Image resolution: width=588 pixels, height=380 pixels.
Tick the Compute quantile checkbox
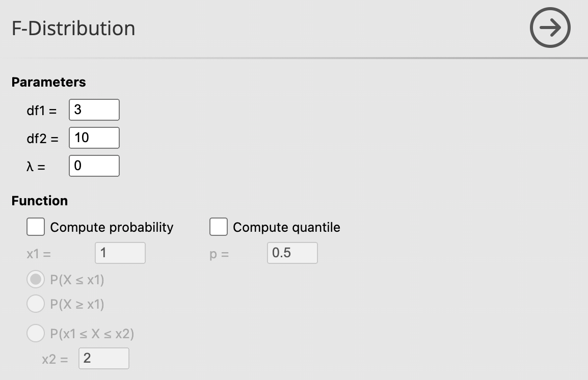218,227
